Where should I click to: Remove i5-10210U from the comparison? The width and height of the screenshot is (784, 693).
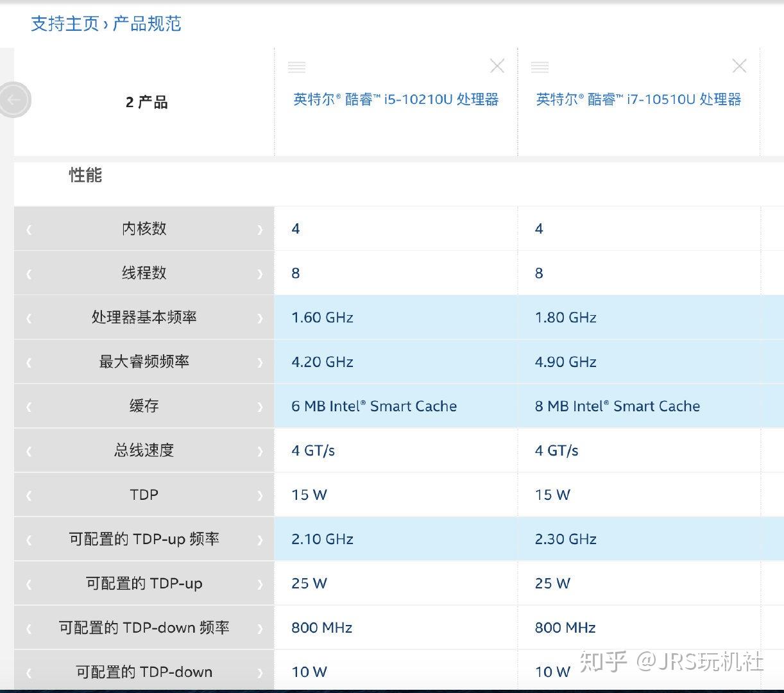point(497,65)
